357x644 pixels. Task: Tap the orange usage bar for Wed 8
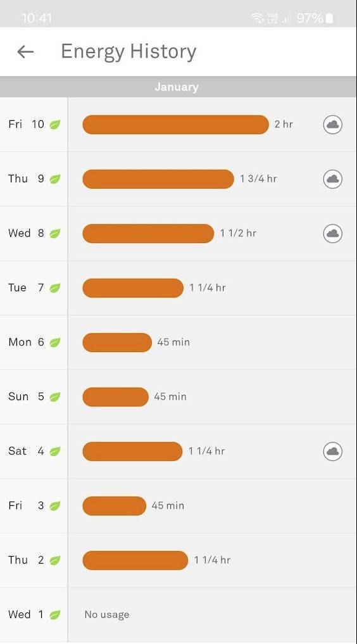point(148,233)
